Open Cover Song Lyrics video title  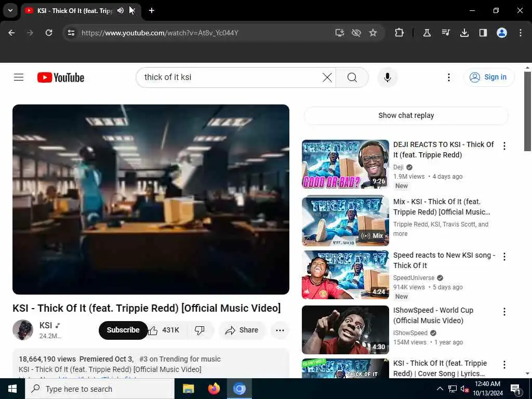440,368
